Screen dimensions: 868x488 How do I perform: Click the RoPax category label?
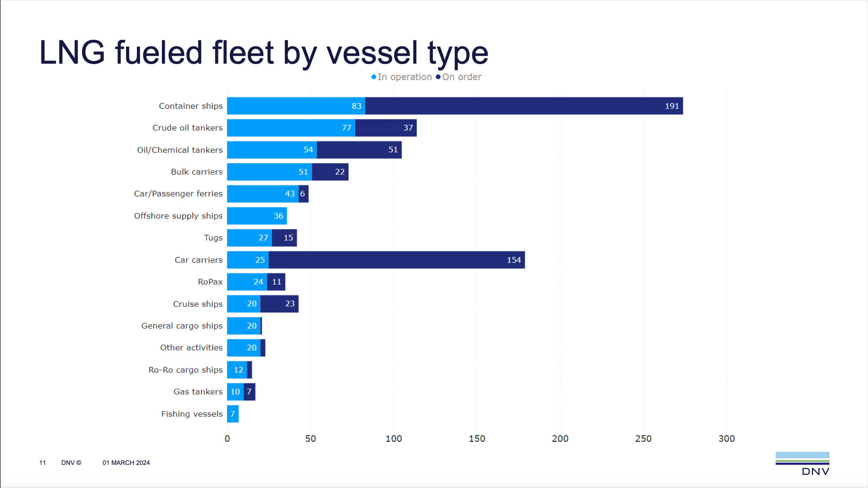tap(210, 282)
